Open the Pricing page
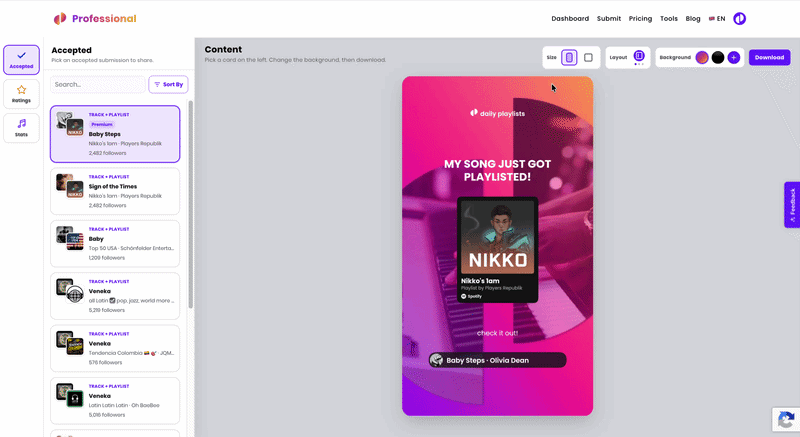This screenshot has width=800, height=437. (x=640, y=19)
